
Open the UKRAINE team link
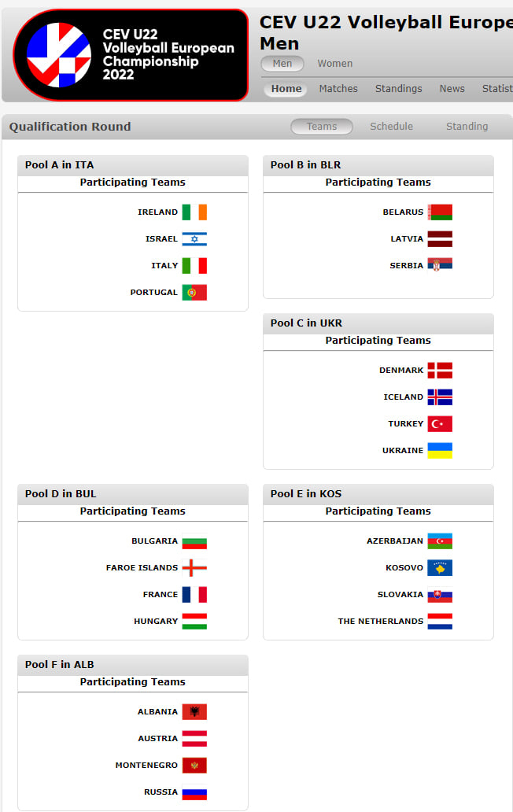[x=403, y=451]
